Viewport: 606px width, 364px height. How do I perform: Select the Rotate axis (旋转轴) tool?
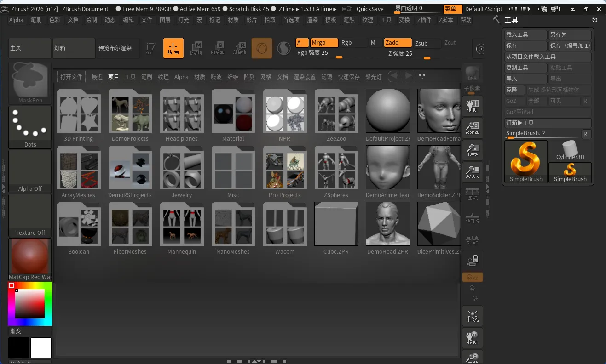tap(239, 48)
